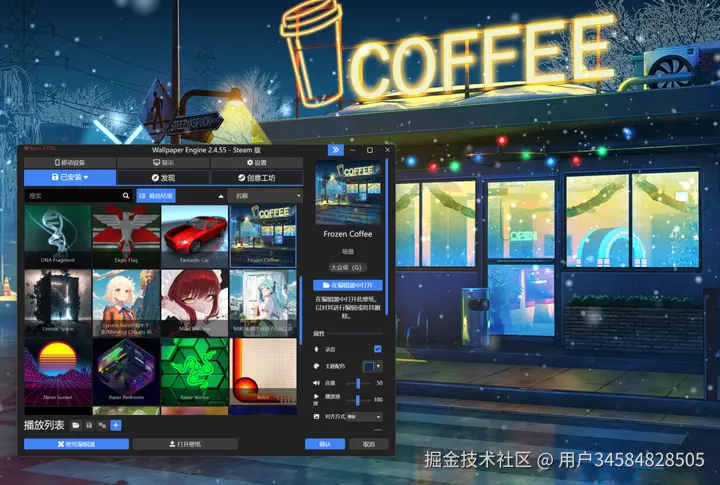
Task: Open the mobile device tab
Action: click(x=70, y=163)
